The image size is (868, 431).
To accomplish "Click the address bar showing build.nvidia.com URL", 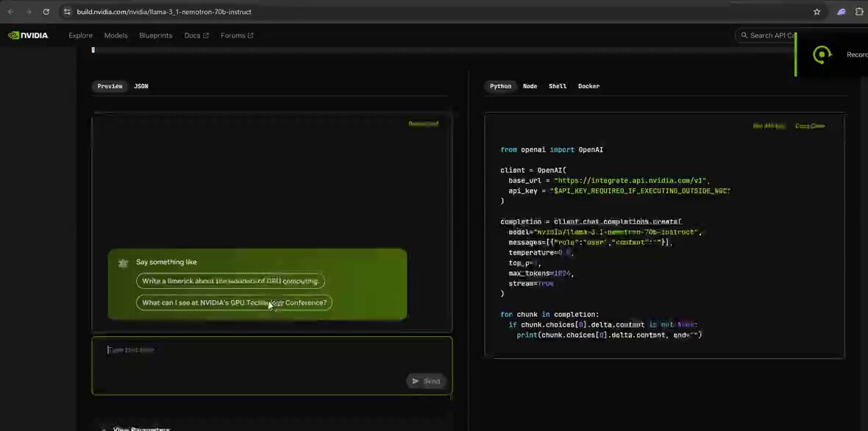I will (x=438, y=12).
